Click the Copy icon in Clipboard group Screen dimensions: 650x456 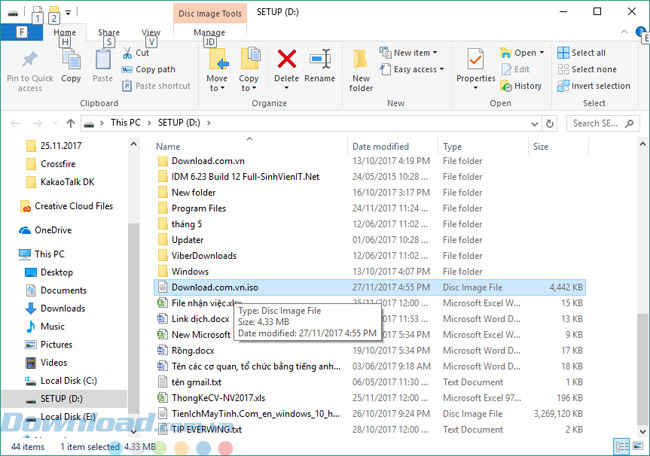[71, 60]
